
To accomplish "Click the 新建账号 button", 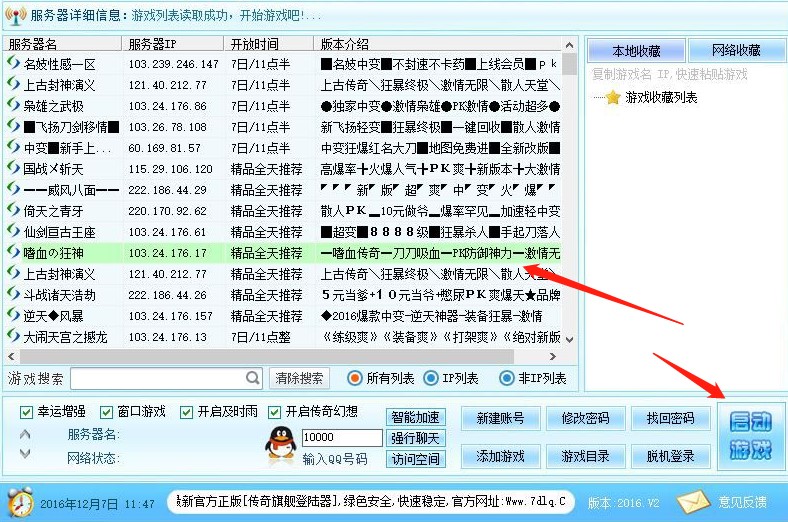I will click(501, 418).
